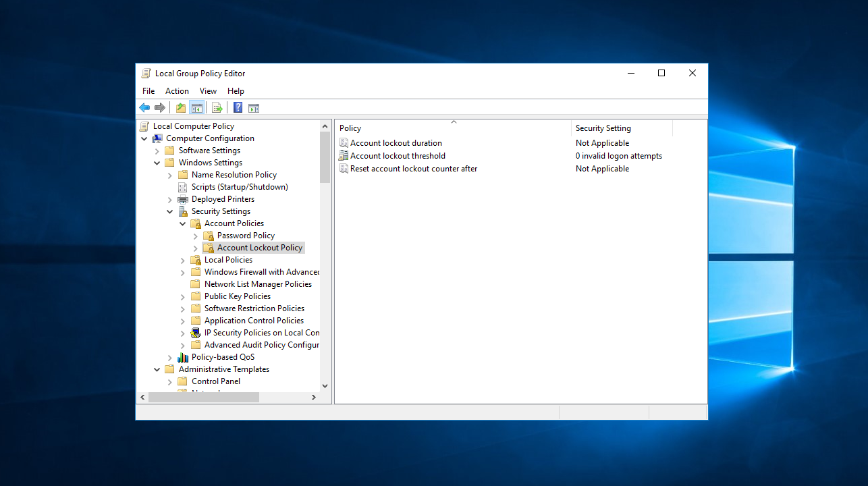
Task: Expand the Password Policy node
Action: [196, 236]
